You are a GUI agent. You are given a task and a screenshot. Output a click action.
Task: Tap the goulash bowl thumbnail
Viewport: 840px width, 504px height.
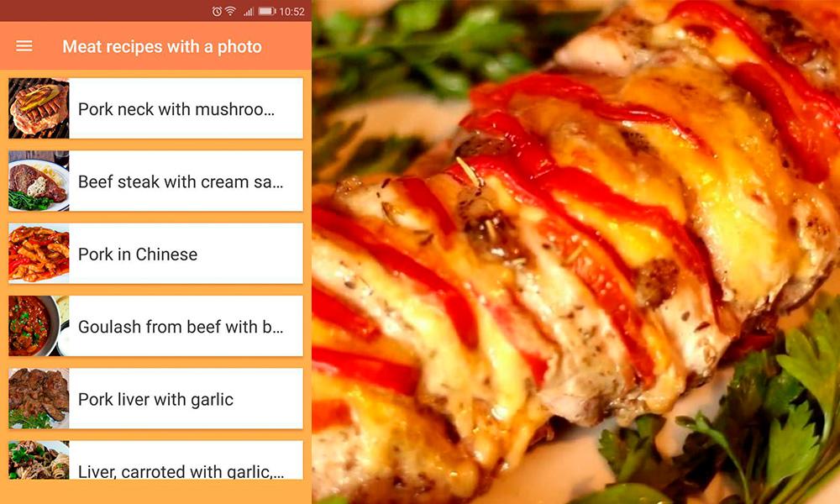point(39,326)
